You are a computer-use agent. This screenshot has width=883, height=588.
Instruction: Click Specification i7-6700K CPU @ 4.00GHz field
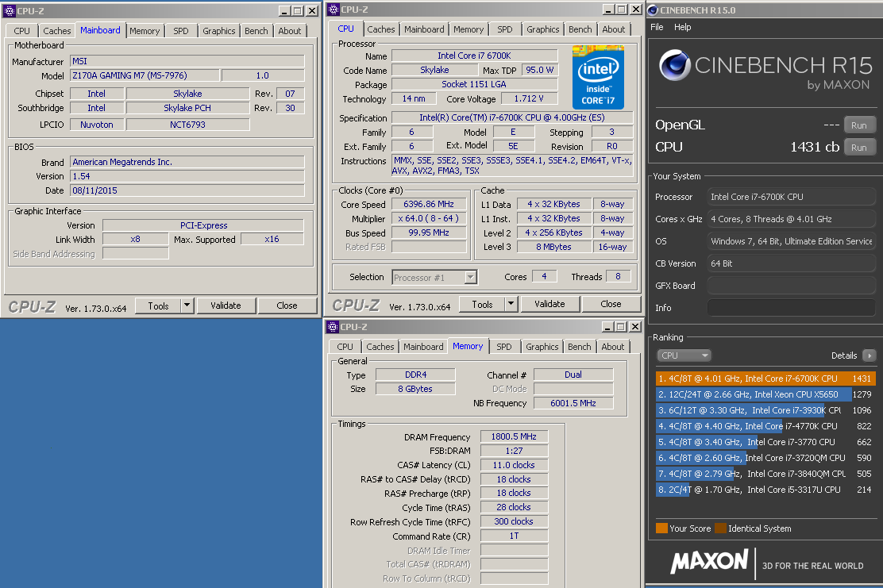click(x=512, y=117)
